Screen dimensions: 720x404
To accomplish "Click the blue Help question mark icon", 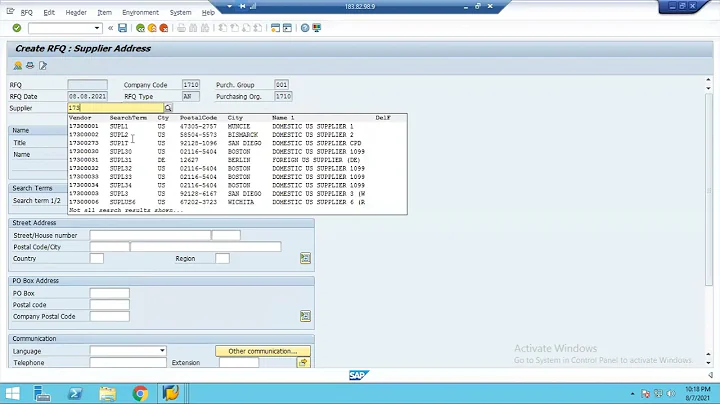I will click(x=305, y=28).
